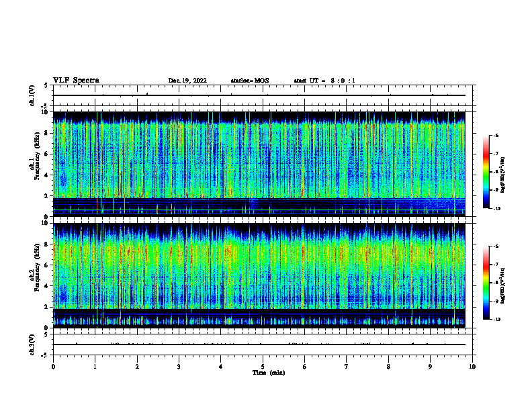Click the ch.3 voltage waveform trace
This screenshot has width=532, height=411.
[259, 345]
